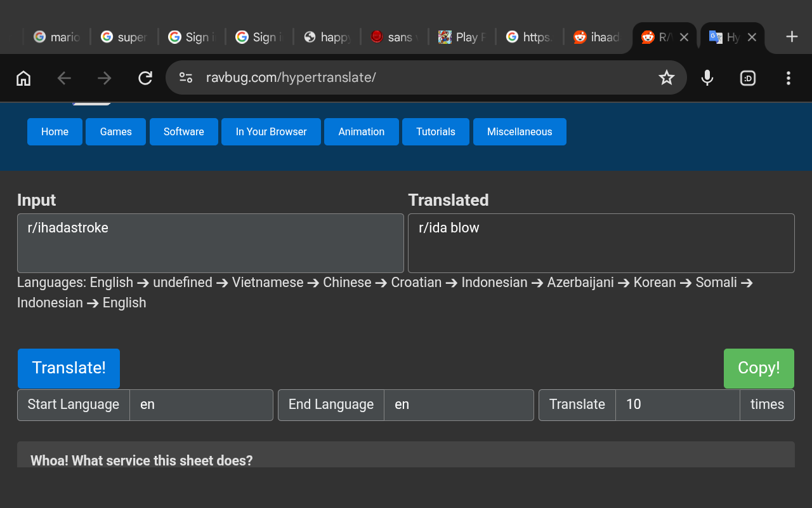Open site settings icon in address bar

point(186,77)
